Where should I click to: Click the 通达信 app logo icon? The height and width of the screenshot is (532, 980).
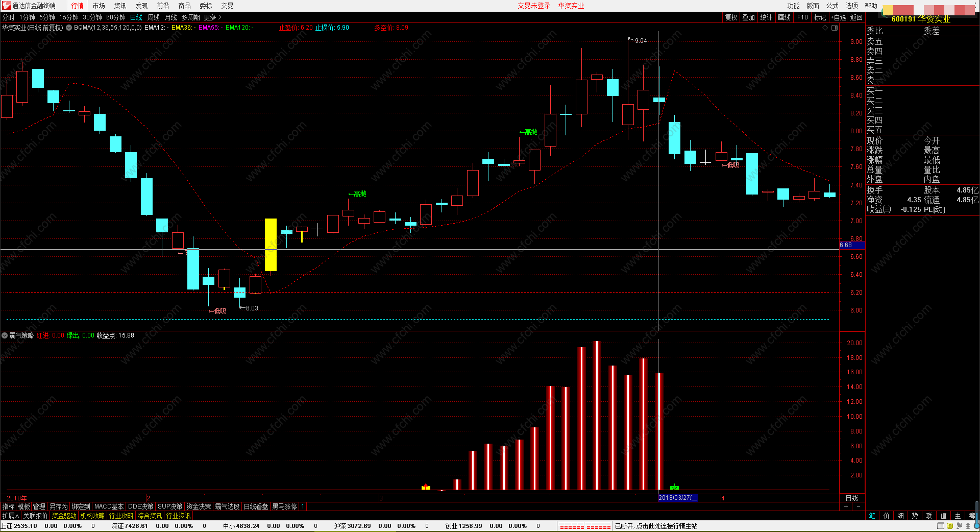click(6, 6)
